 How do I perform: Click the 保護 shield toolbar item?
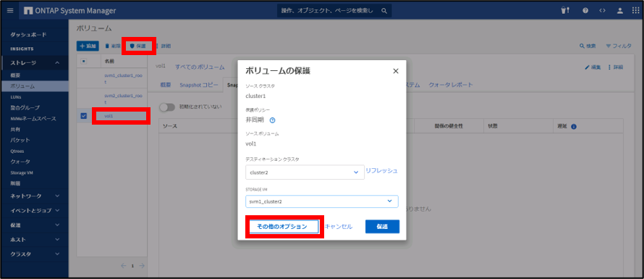(138, 46)
